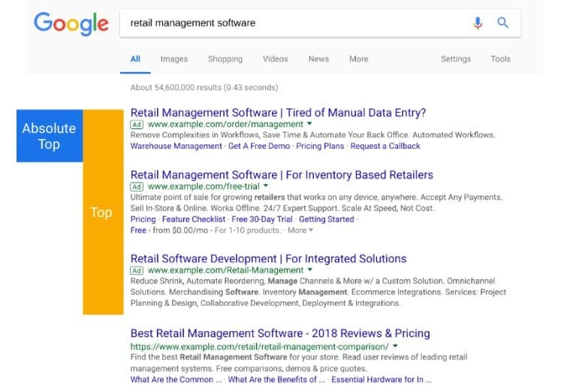Image resolution: width=564 pixels, height=392 pixels.
Task: Switch to the Shopping tab
Action: coord(225,59)
